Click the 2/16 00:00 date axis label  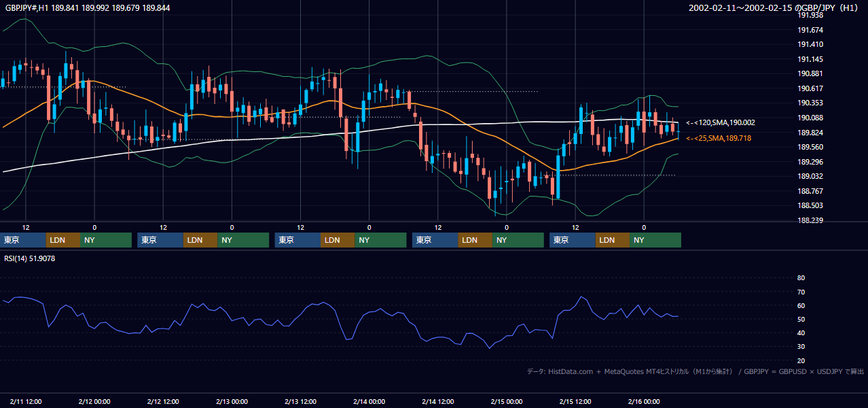tap(644, 401)
